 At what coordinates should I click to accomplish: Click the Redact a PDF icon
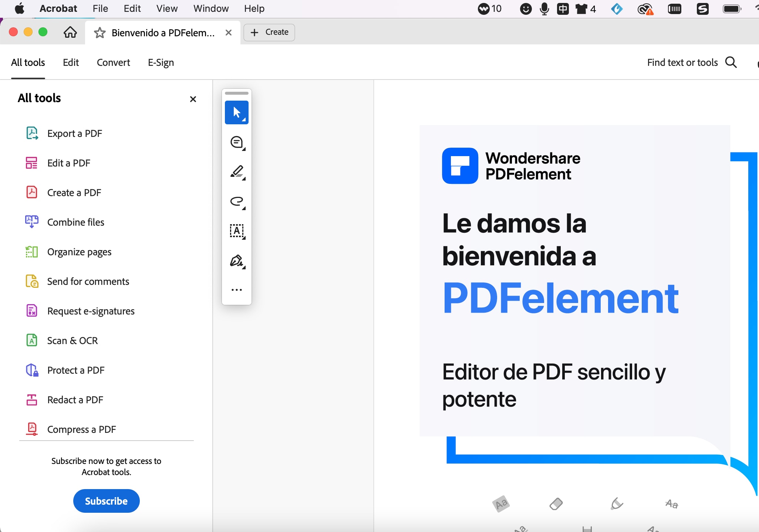[32, 400]
